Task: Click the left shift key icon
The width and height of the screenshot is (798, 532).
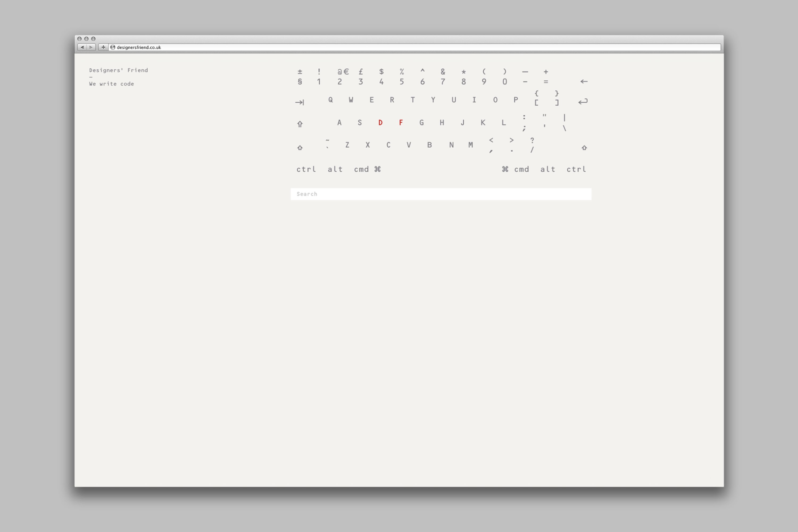Action: [x=300, y=148]
